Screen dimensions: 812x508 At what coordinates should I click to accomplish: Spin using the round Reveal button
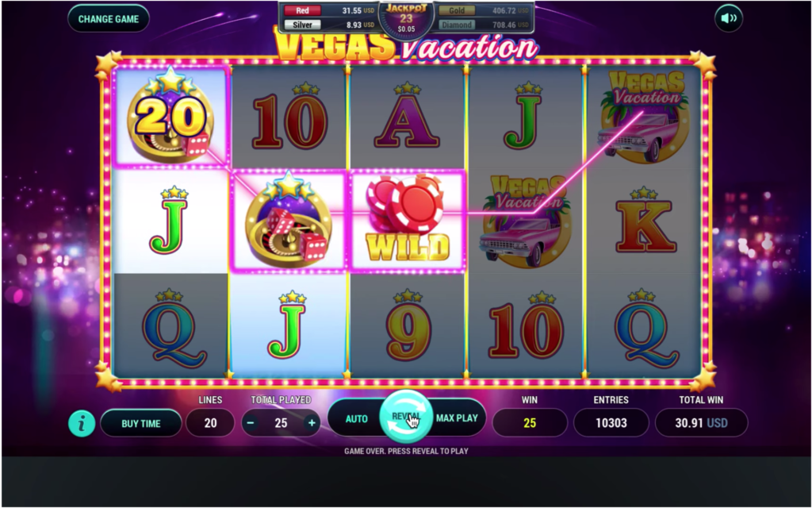[x=406, y=417]
